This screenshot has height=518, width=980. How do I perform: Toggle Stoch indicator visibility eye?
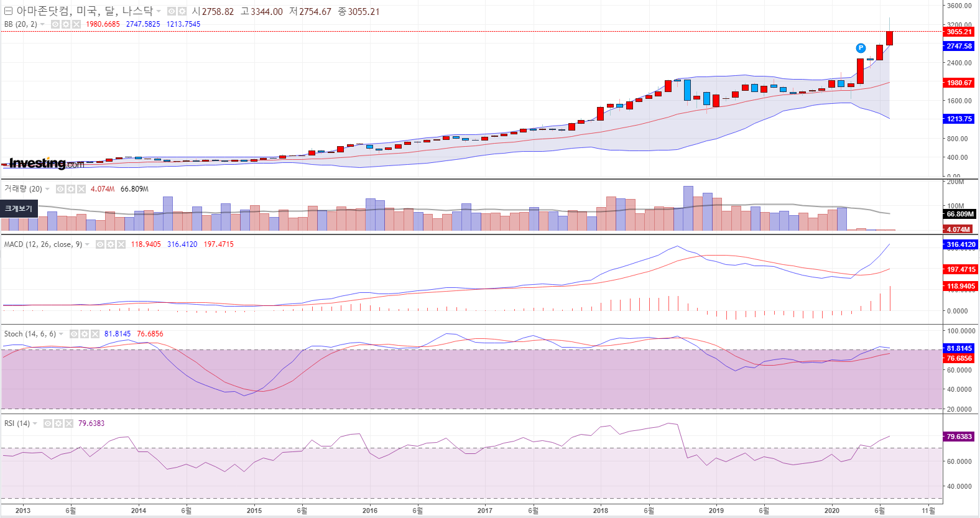click(x=74, y=334)
